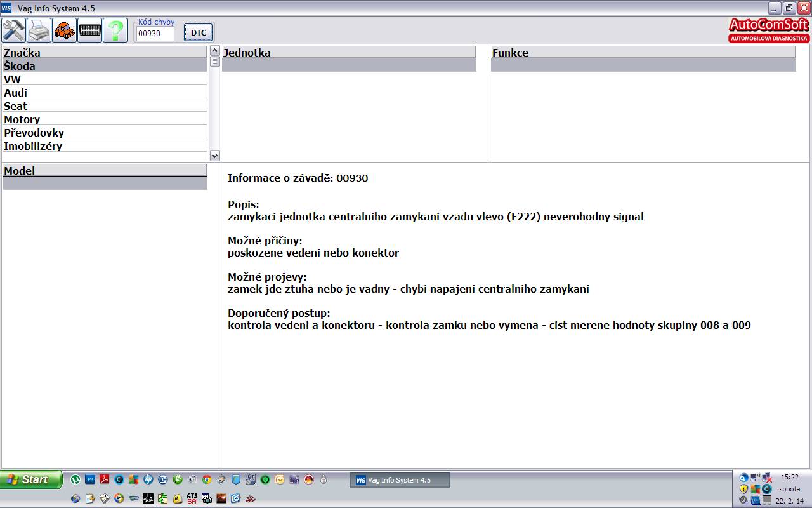The image size is (812, 508).
Task: Click the orange car toolbar icon
Action: tap(64, 30)
